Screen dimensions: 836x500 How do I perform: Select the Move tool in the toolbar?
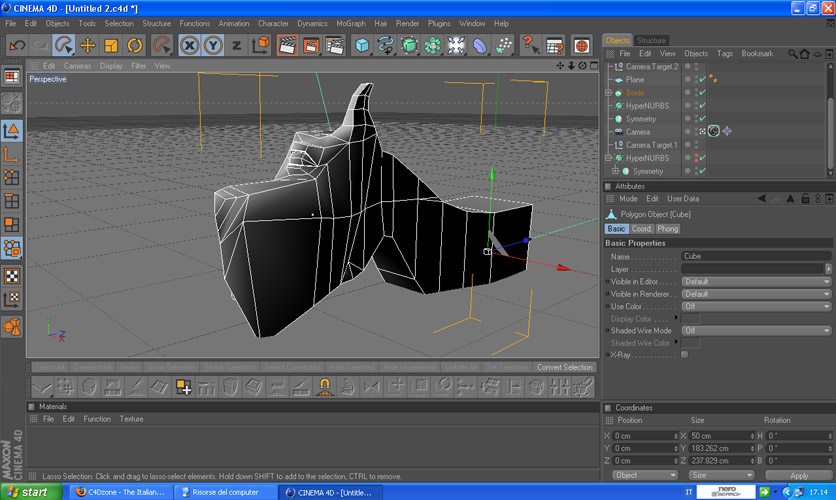pyautogui.click(x=87, y=45)
